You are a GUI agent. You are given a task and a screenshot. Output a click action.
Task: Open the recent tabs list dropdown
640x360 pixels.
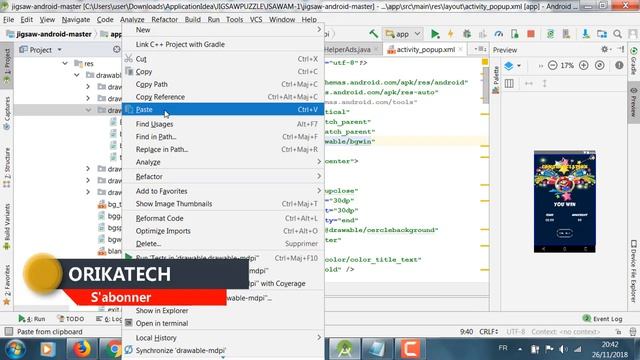tap(480, 49)
